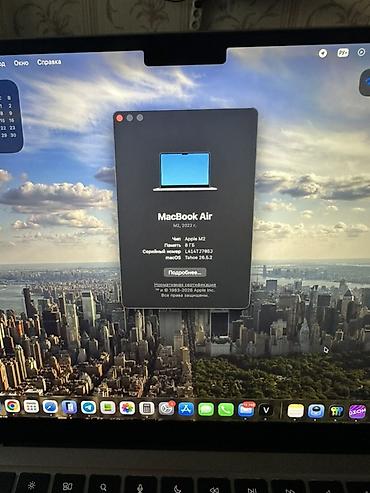370x493 pixels.
Task: Open the App Store from the Dock
Action: point(186,409)
